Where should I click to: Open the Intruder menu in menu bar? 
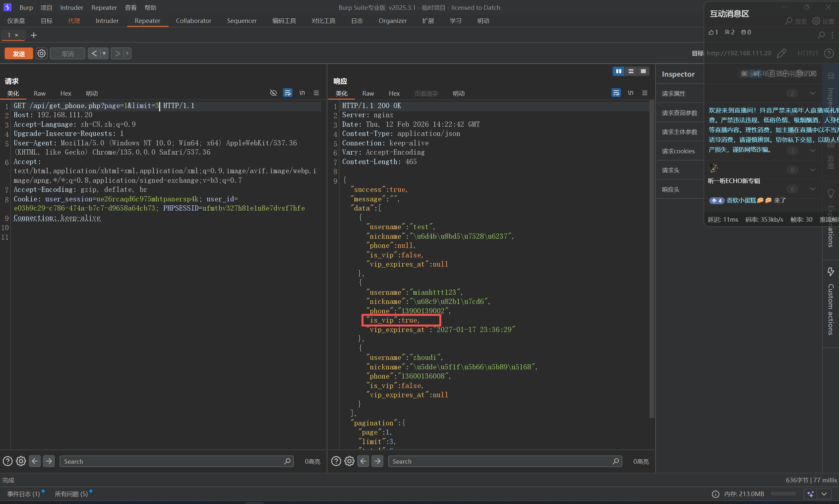point(71,8)
